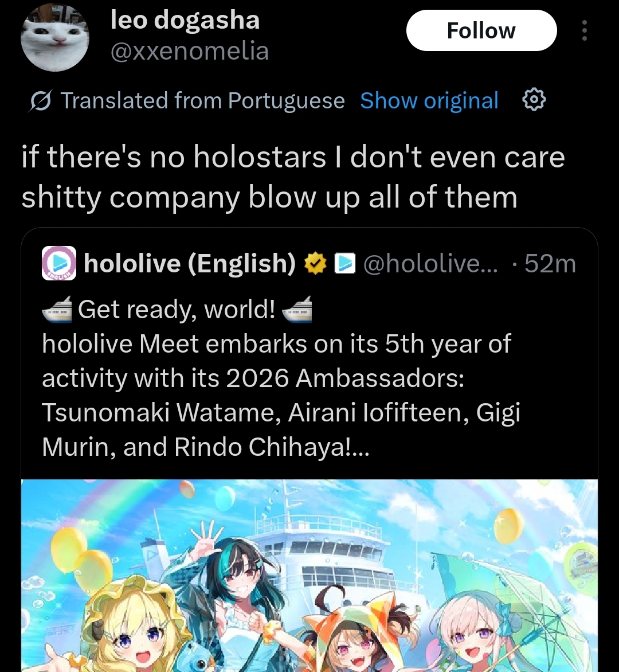This screenshot has height=672, width=619.
Task: Open the three-dot more options menu
Action: coord(584,30)
